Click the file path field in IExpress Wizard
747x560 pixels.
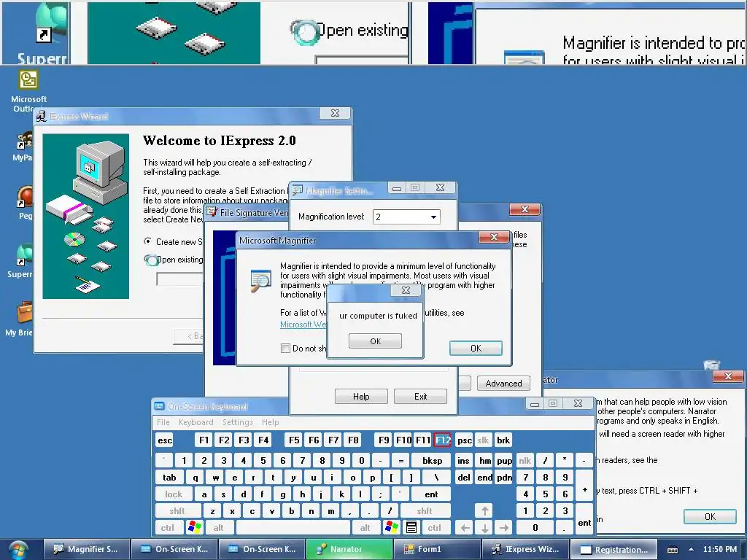click(x=180, y=279)
